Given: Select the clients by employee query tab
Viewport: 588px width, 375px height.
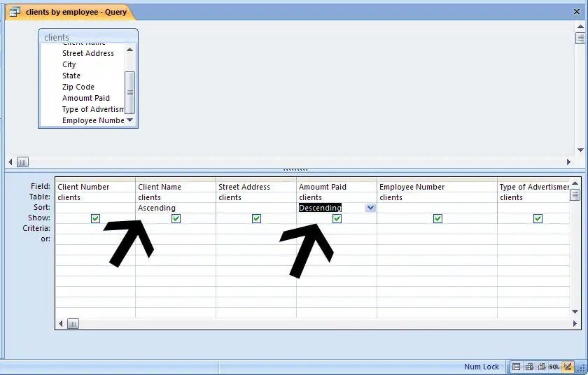Looking at the screenshot, I should 69,12.
